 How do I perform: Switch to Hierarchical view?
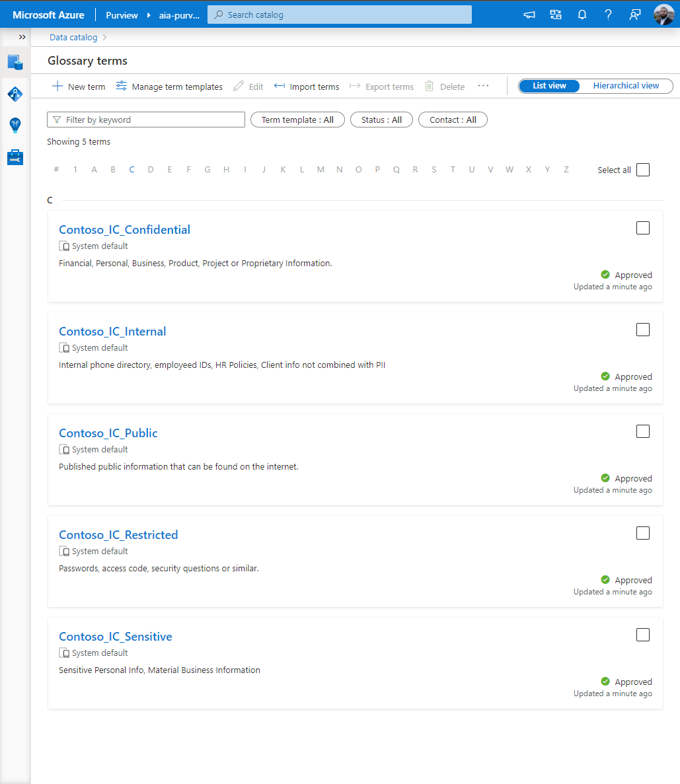point(625,86)
